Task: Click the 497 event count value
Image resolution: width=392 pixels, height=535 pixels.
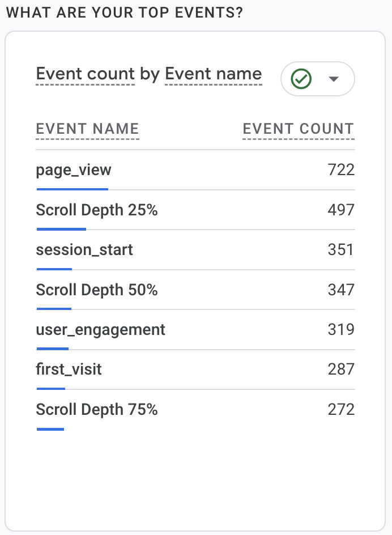Action: click(341, 210)
